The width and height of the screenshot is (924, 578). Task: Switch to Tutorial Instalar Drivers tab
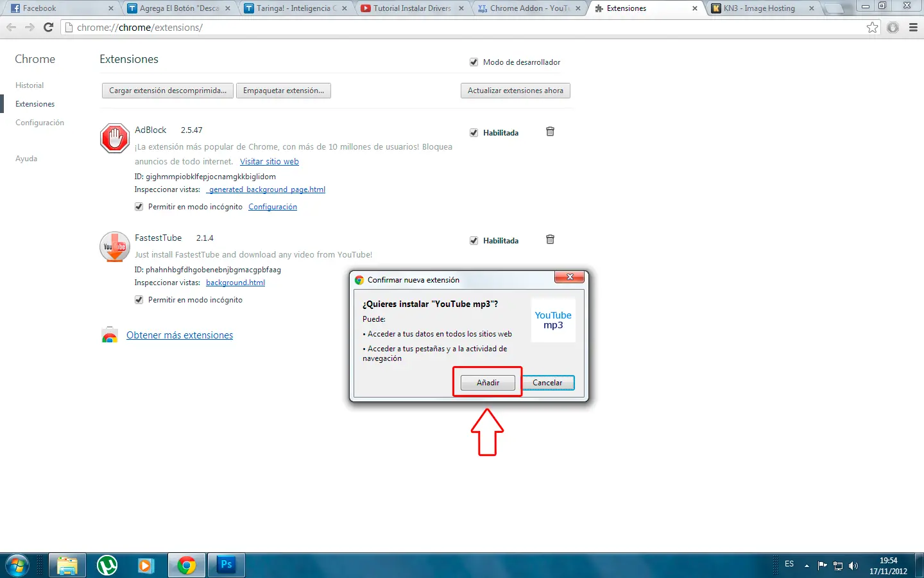[411, 8]
